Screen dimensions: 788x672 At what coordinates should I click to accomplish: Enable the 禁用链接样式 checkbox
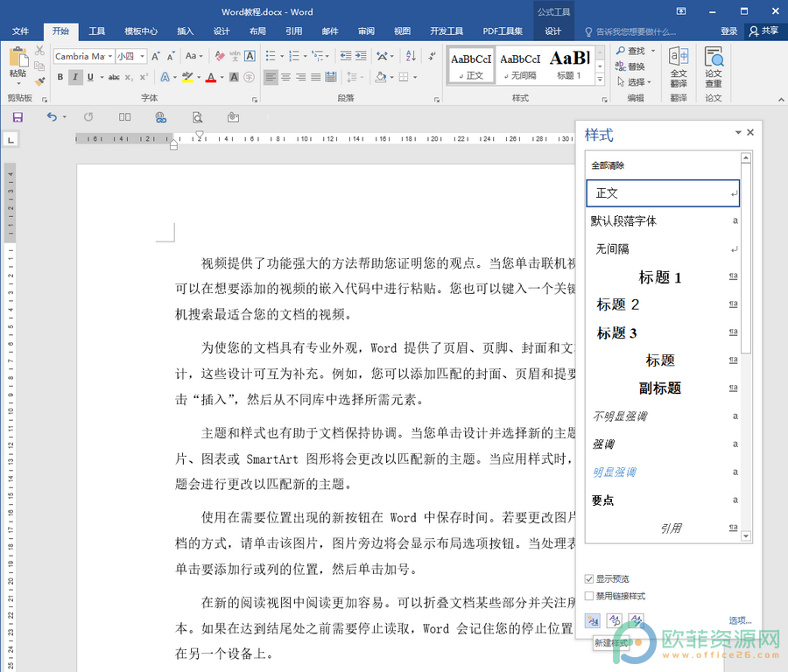click(x=589, y=596)
